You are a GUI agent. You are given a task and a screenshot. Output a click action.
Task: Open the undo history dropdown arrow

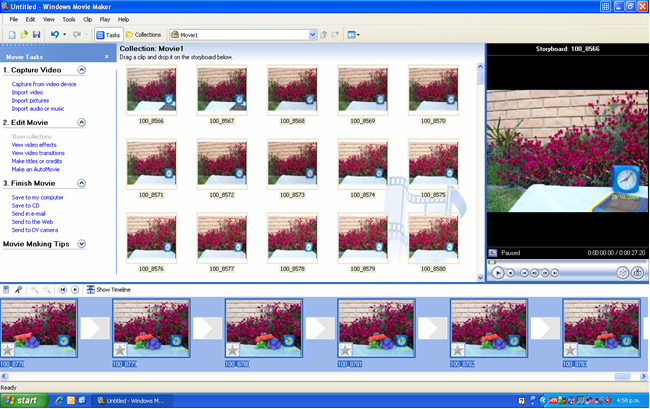coord(65,35)
